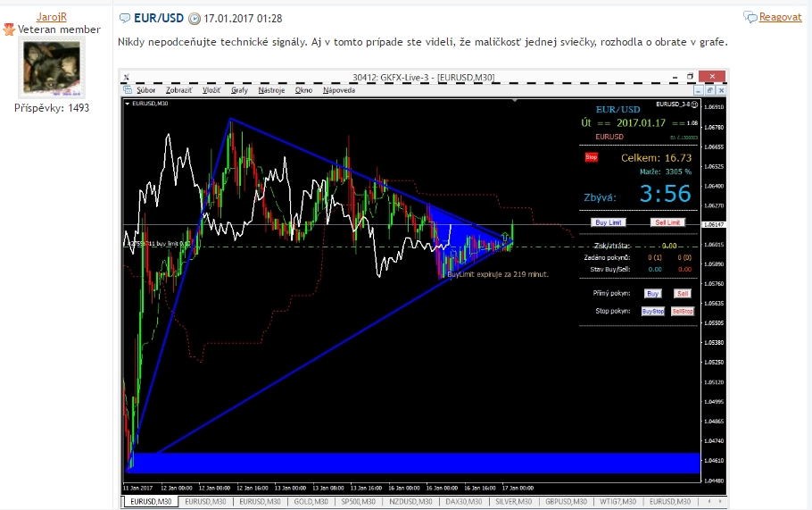The image size is (812, 510).
Task: Click the chart tabs left arrow
Action: point(709,501)
